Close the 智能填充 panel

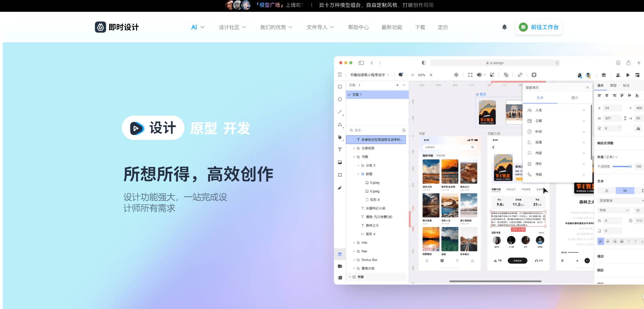[587, 87]
